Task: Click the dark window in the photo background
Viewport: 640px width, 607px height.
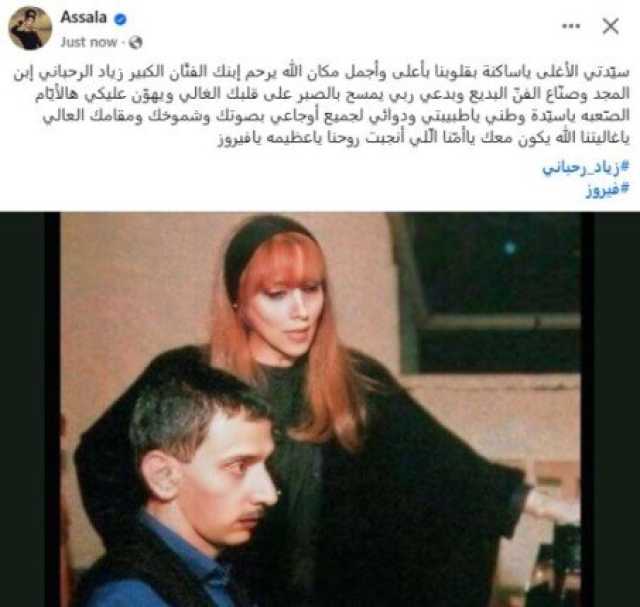Action: point(496,292)
